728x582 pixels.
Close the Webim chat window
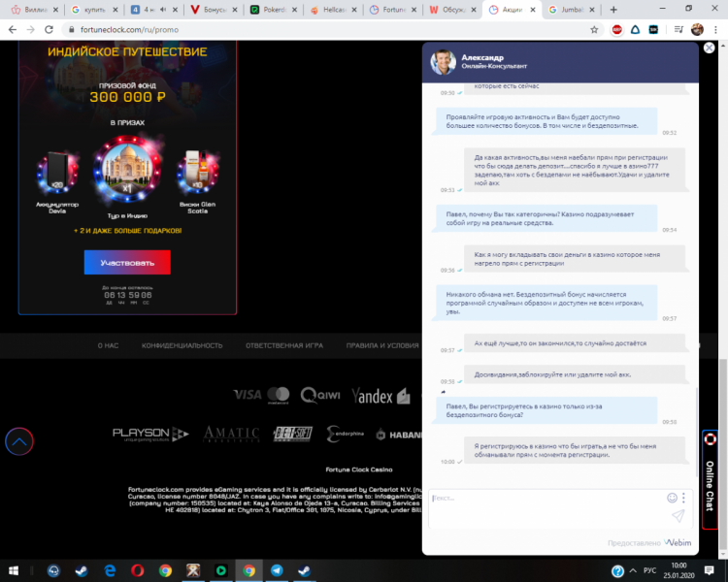pyautogui.click(x=709, y=48)
